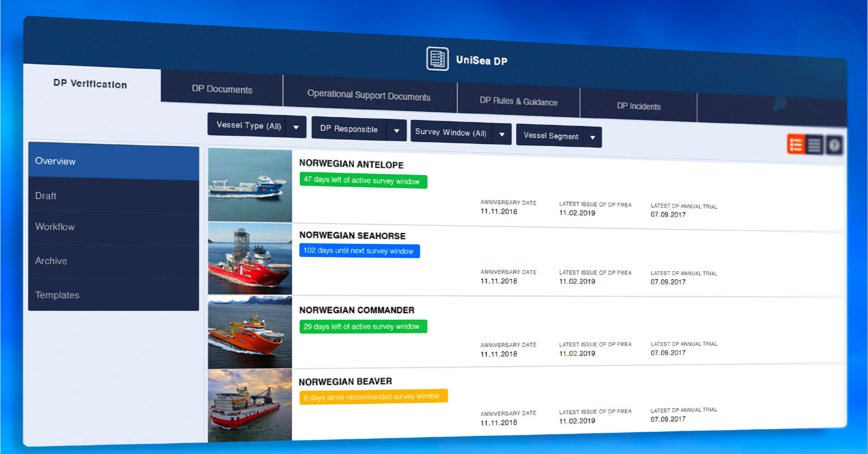Image resolution: width=868 pixels, height=454 pixels.
Task: Click the Norwegian Seahorse vessel photo
Action: pyautogui.click(x=250, y=259)
